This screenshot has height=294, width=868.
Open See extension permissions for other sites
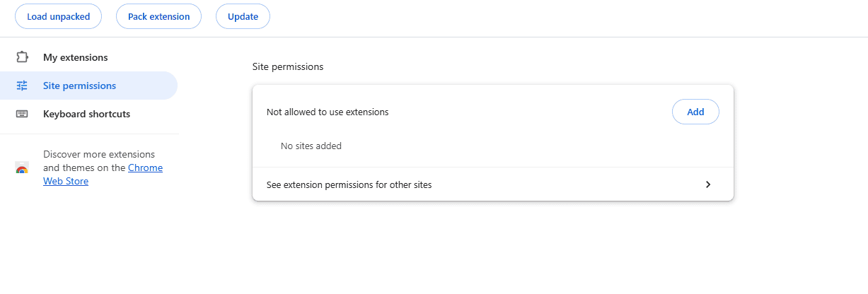coord(492,184)
